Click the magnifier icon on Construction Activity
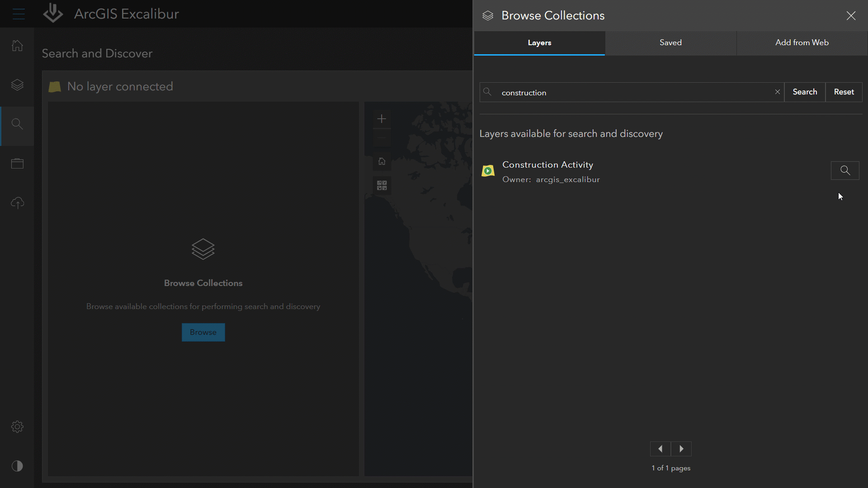 (x=845, y=170)
